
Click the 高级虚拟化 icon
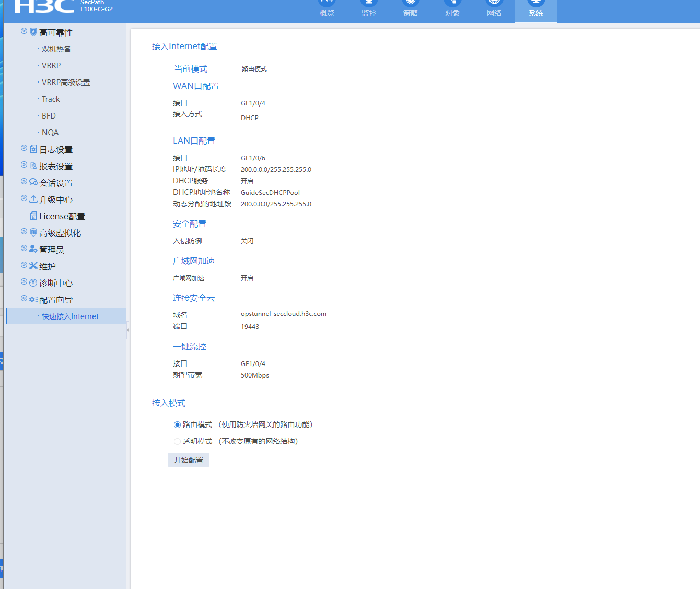[x=33, y=232]
